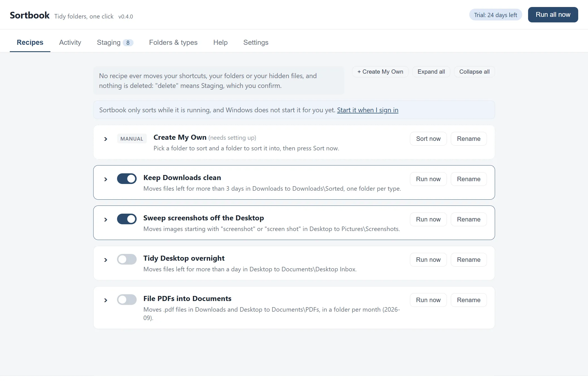This screenshot has height=392, width=588.
Task: Open the Help tab
Action: (220, 42)
